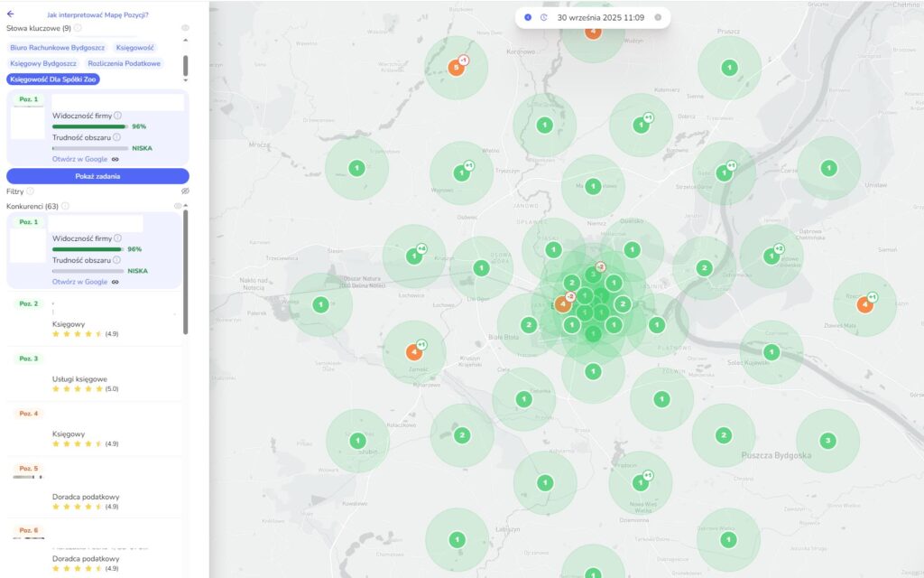Hide competitors using the eye icon next to Filtry
This screenshot has width=924, height=578.
[x=185, y=191]
